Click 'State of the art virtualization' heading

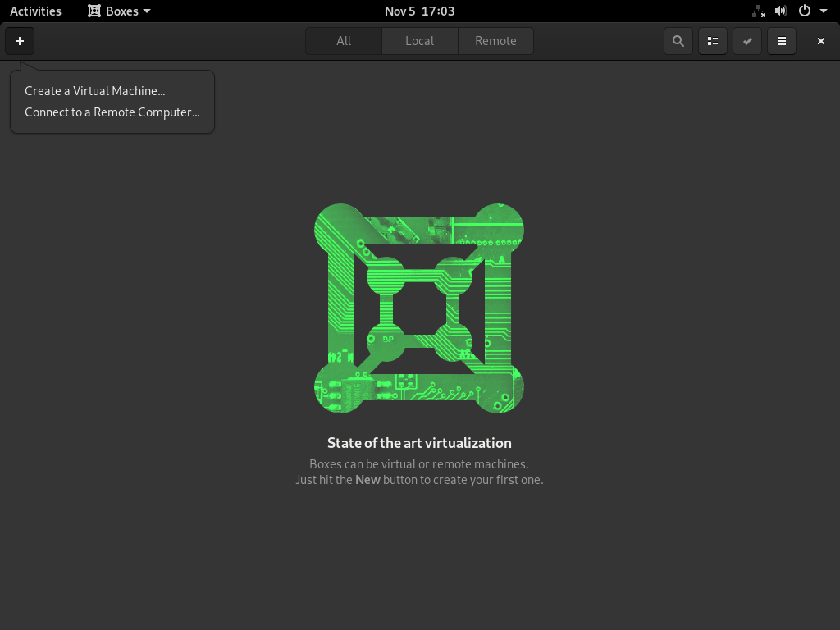click(x=419, y=443)
